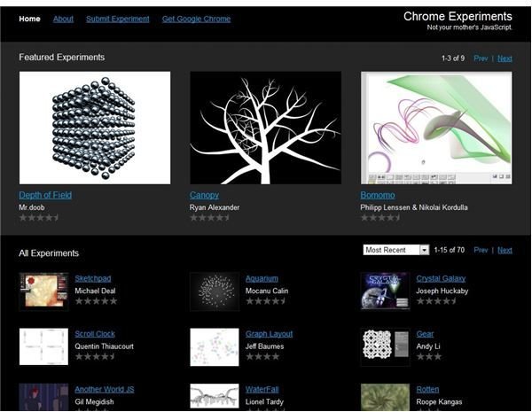This screenshot has height=412, width=532.
Task: Open the Gear experiment thumbnail
Action: tap(385, 347)
